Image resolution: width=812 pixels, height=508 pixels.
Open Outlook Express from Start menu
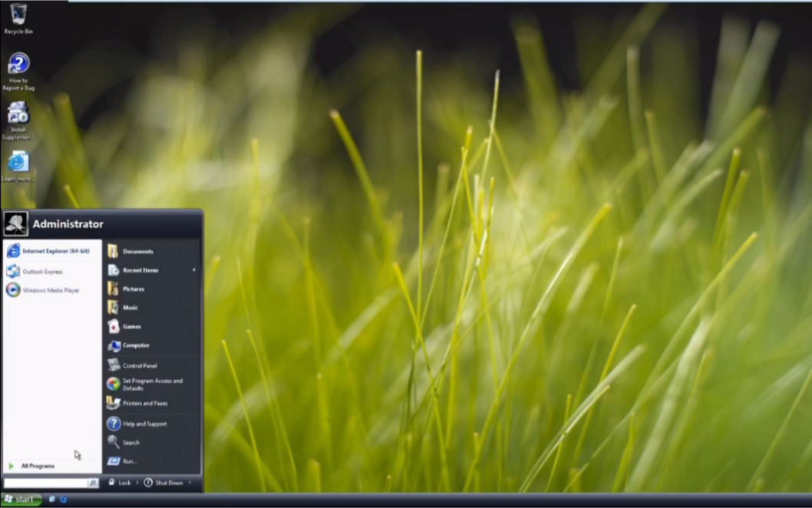[52, 272]
